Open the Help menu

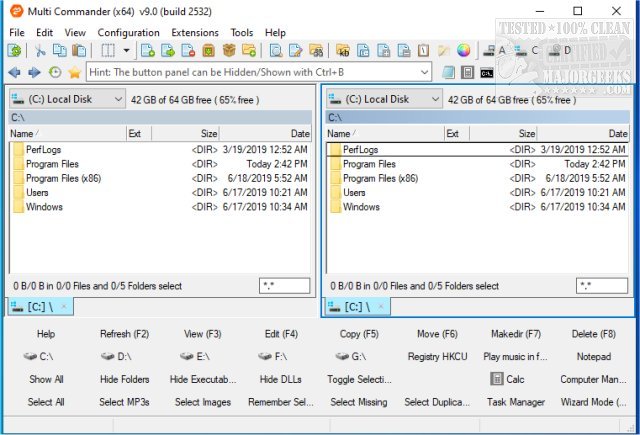[275, 33]
